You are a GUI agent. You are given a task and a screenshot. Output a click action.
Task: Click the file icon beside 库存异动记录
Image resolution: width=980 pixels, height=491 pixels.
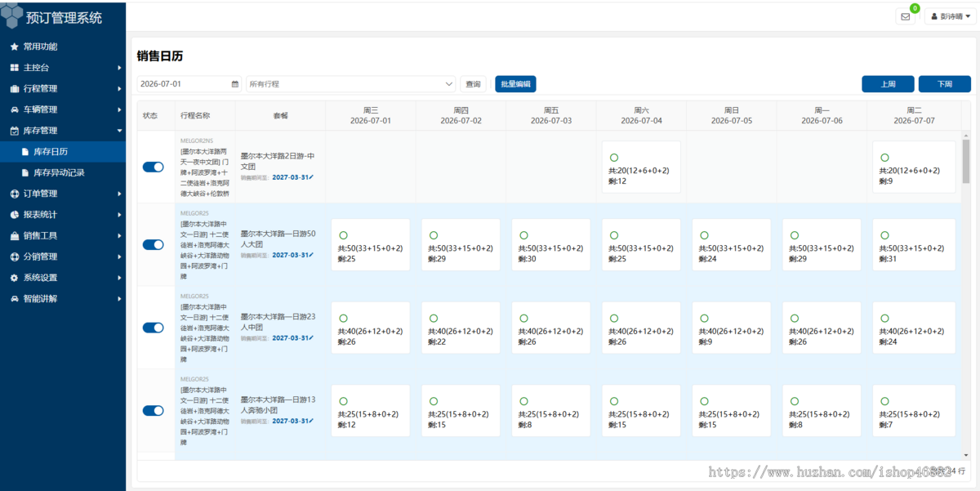pyautogui.click(x=24, y=173)
